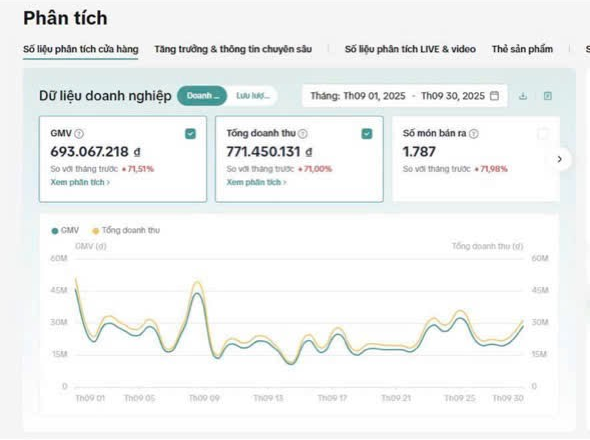The height and width of the screenshot is (440, 590).
Task: Open Xem phân tích link under GMV
Action: (x=80, y=182)
